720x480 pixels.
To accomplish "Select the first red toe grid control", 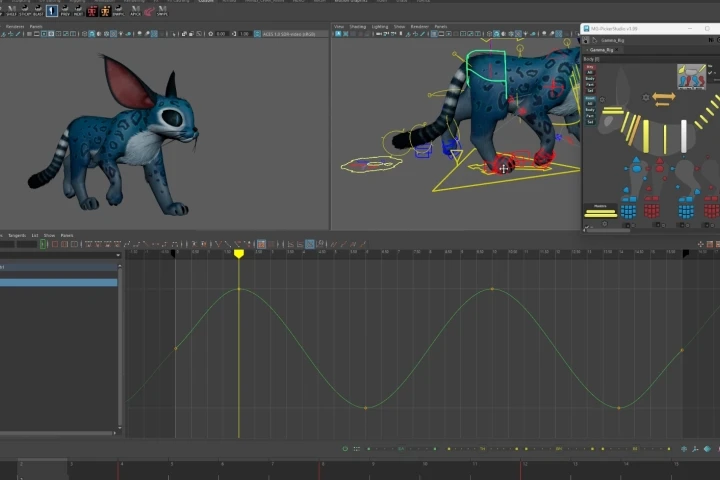I will pos(652,211).
